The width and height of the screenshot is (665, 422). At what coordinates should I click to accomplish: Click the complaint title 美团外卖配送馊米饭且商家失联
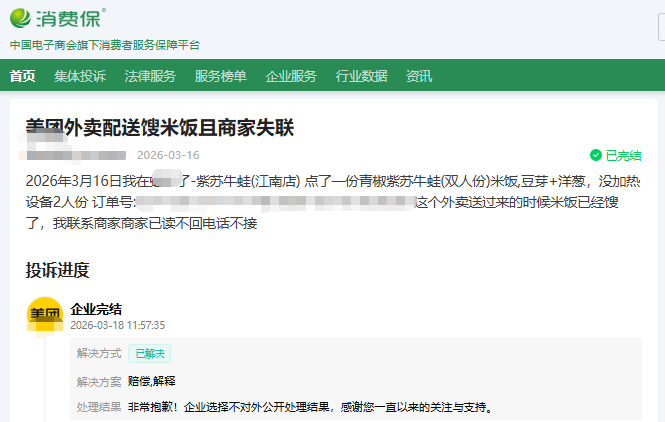point(160,128)
